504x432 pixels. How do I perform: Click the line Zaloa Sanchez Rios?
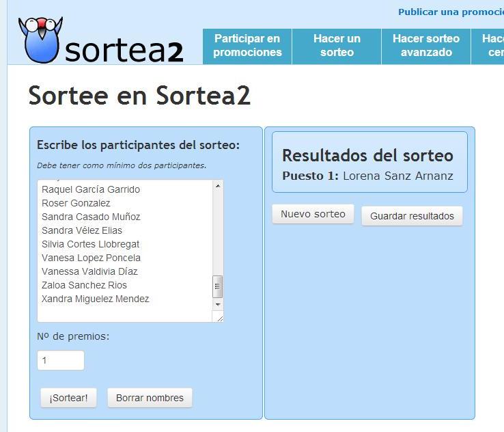click(x=84, y=285)
